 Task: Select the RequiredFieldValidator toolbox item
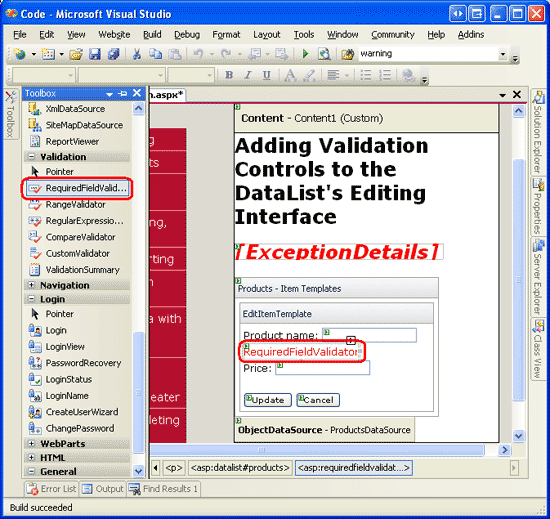coord(78,188)
